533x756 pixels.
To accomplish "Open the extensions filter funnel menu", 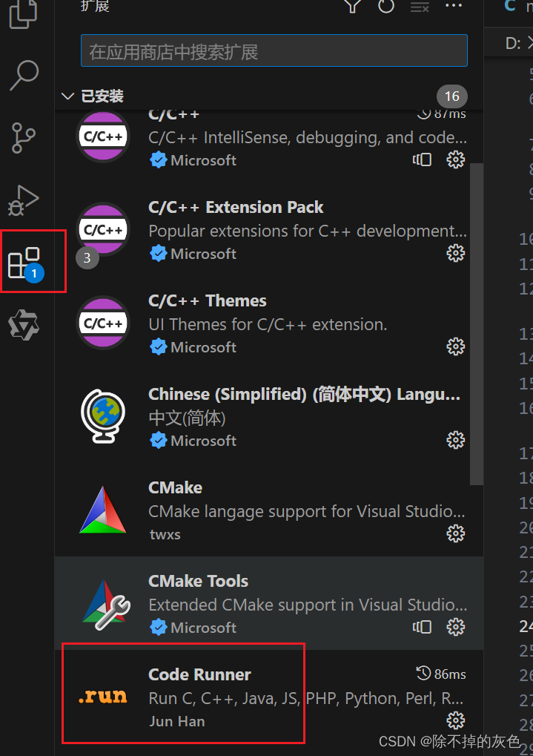I will click(351, 7).
